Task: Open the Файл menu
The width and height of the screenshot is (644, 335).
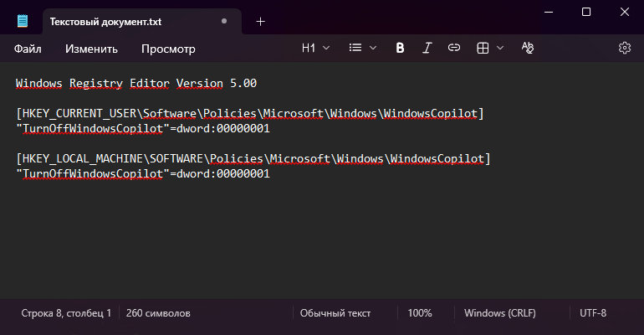Action: coord(28,49)
